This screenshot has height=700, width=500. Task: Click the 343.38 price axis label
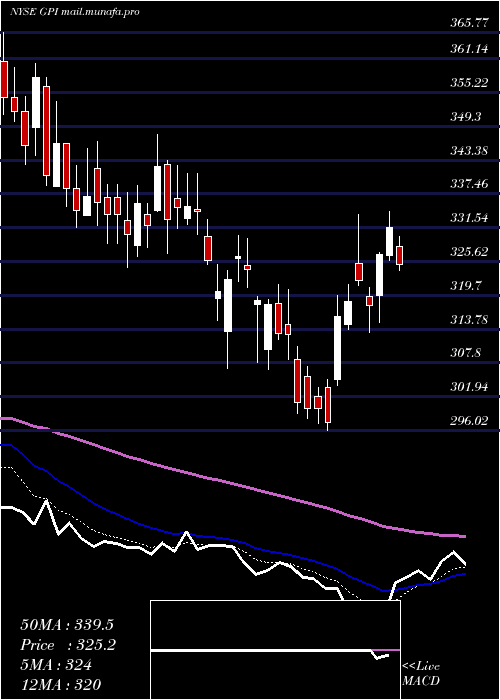[x=469, y=151]
